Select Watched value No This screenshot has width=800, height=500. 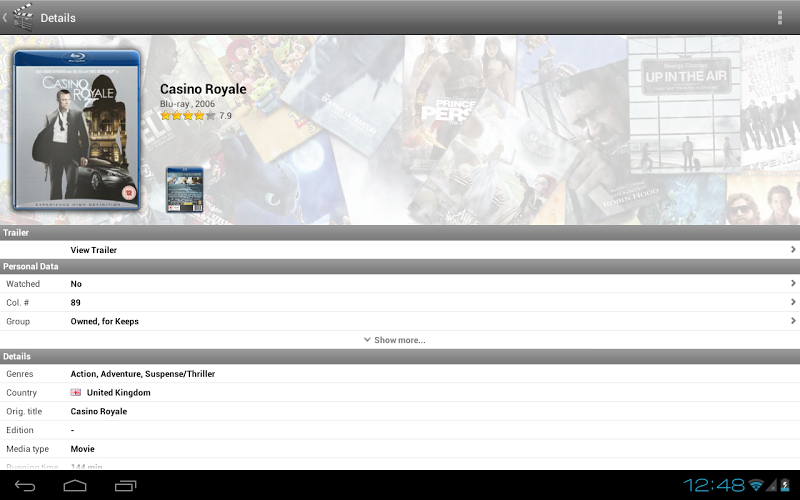(76, 284)
